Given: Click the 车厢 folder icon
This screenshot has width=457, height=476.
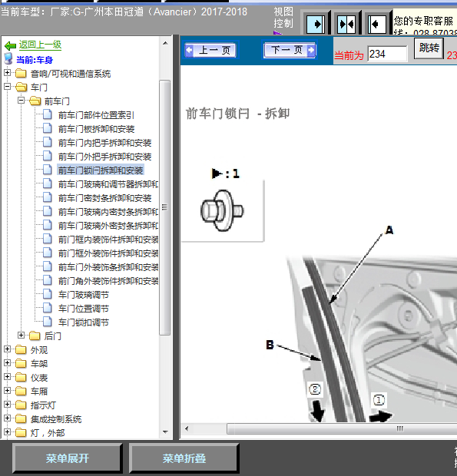Looking at the screenshot, I should coord(21,391).
